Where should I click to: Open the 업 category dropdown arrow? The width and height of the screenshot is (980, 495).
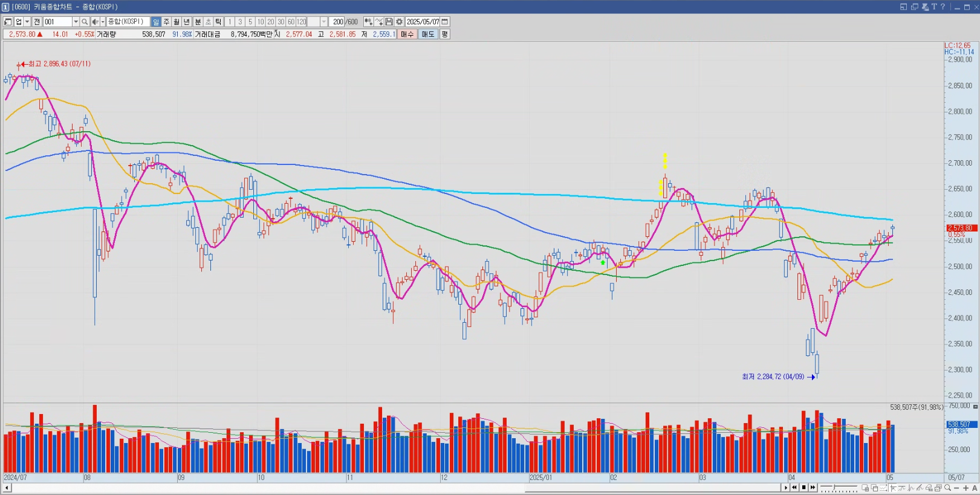coord(27,22)
